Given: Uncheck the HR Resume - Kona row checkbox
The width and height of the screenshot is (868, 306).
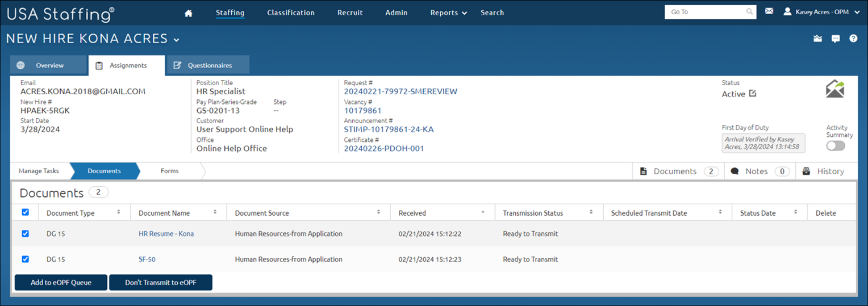Looking at the screenshot, I should point(25,233).
